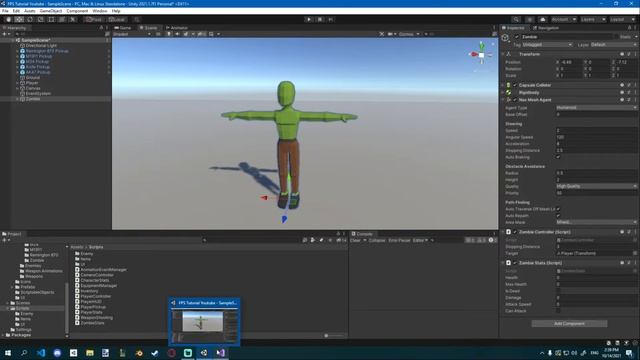Toggle the Auto Braking checkbox
Viewport: 640px width, 360px height.
pos(558,157)
